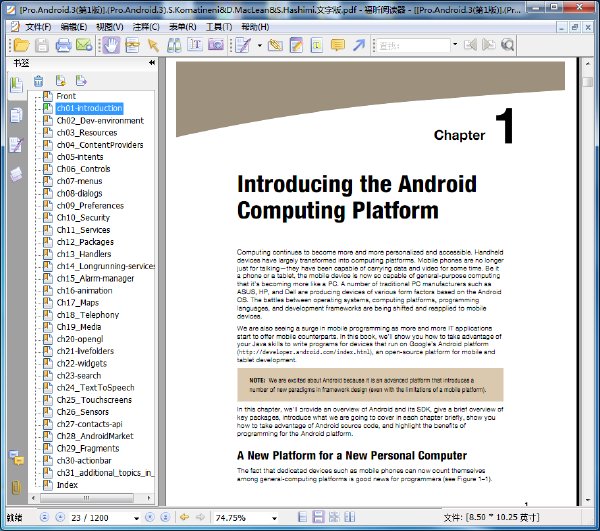Open the Ch28_AndroidMarket bookmark

pyautogui.click(x=95, y=436)
